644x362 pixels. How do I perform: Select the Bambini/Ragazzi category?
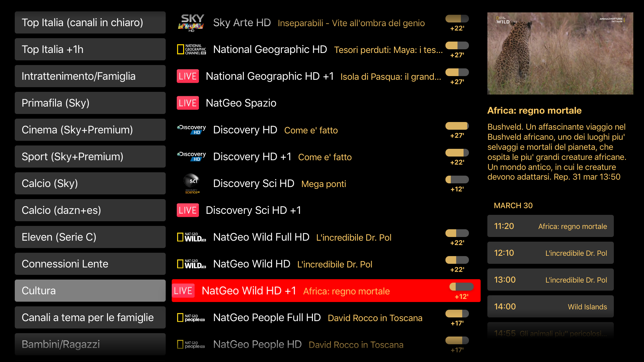pos(90,344)
